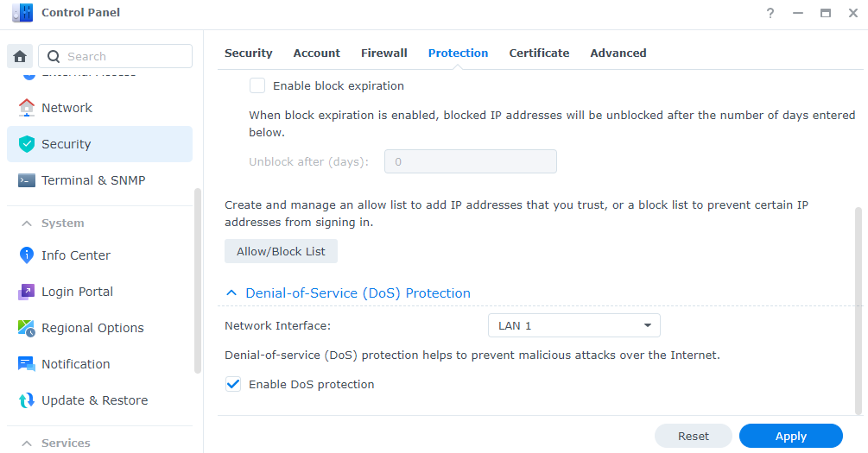Image resolution: width=868 pixels, height=453 pixels.
Task: Open Update & Restore icon
Action: coord(27,400)
